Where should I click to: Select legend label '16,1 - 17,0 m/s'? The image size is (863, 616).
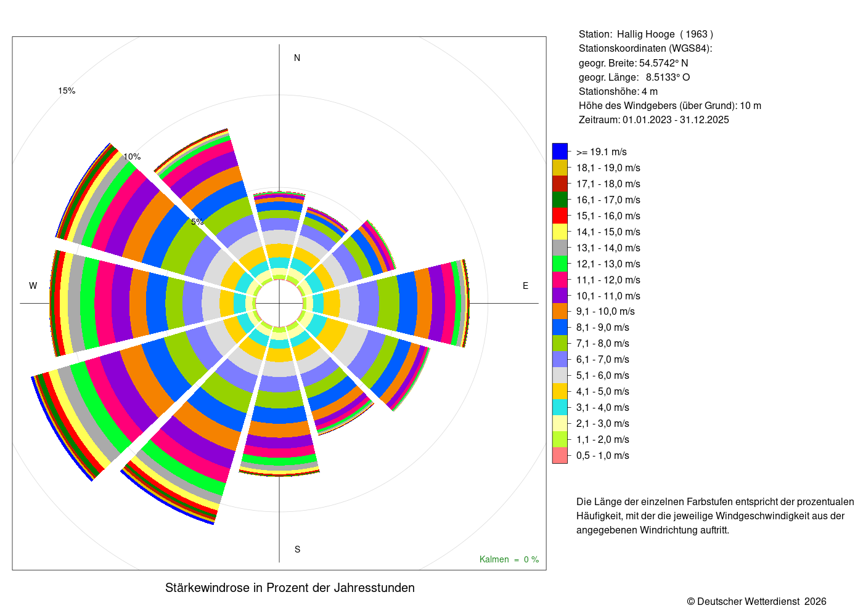point(608,200)
